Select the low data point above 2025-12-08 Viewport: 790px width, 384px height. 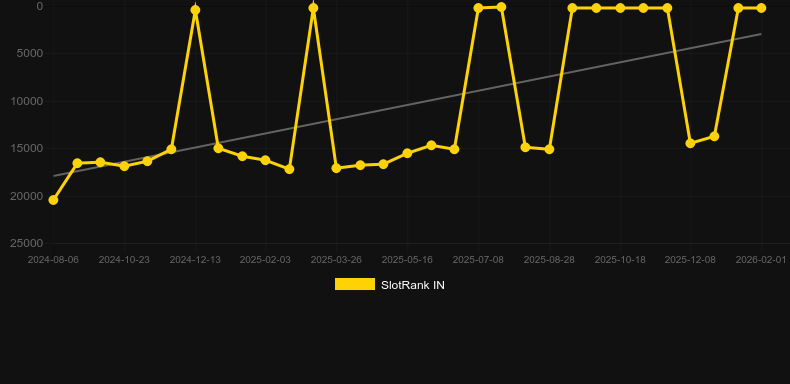[x=690, y=143]
